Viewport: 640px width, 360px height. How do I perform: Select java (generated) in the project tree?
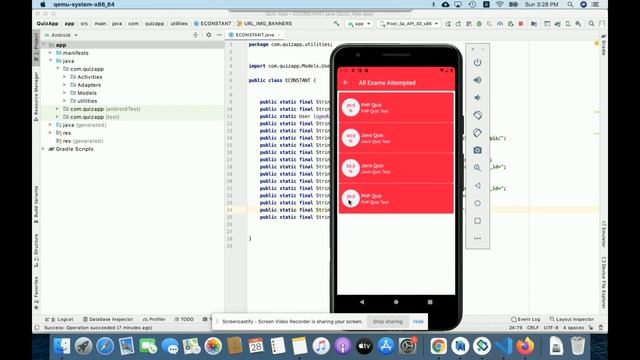point(84,125)
